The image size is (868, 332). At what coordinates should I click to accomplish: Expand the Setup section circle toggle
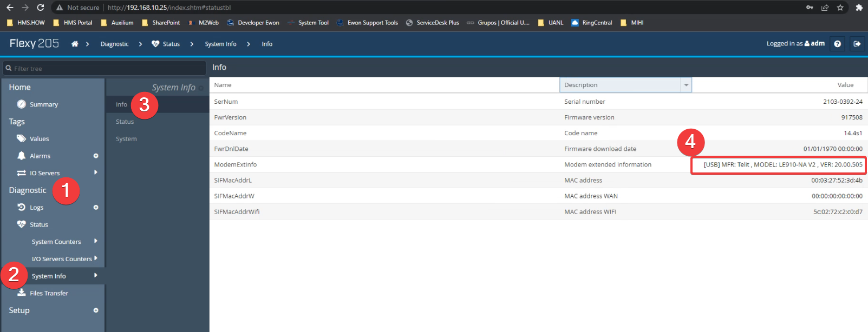96,310
